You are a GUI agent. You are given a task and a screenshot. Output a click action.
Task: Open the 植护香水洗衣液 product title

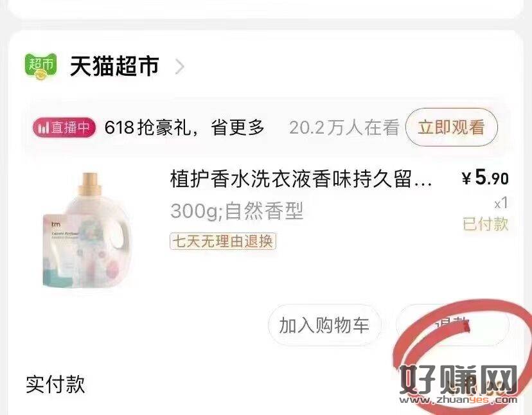pyautogui.click(x=301, y=179)
